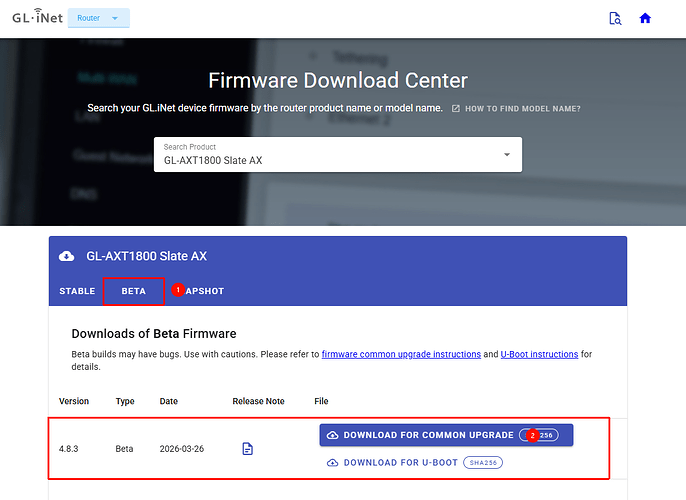This screenshot has height=500, width=686.
Task: Click the external link icon beside model name help
Action: 455,108
